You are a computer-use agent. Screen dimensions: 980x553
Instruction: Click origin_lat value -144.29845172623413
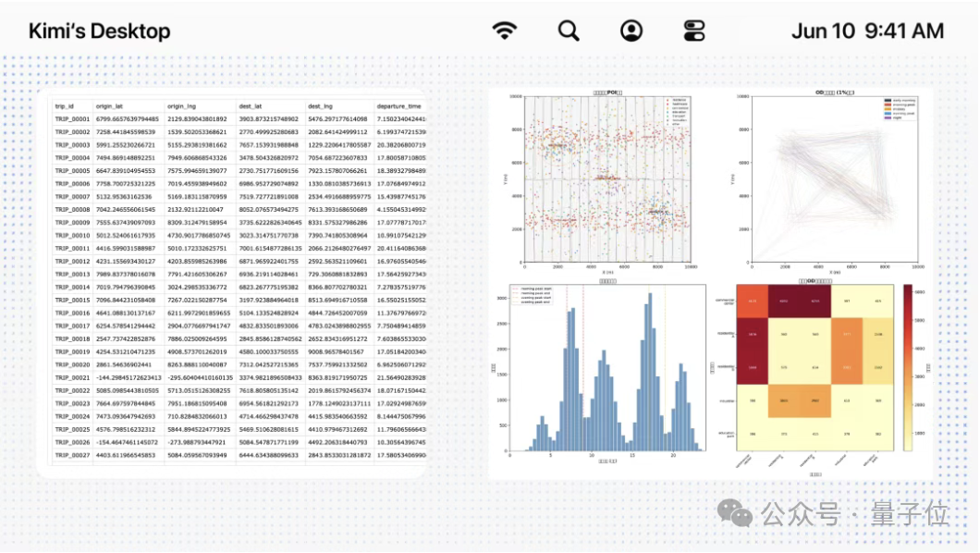129,378
